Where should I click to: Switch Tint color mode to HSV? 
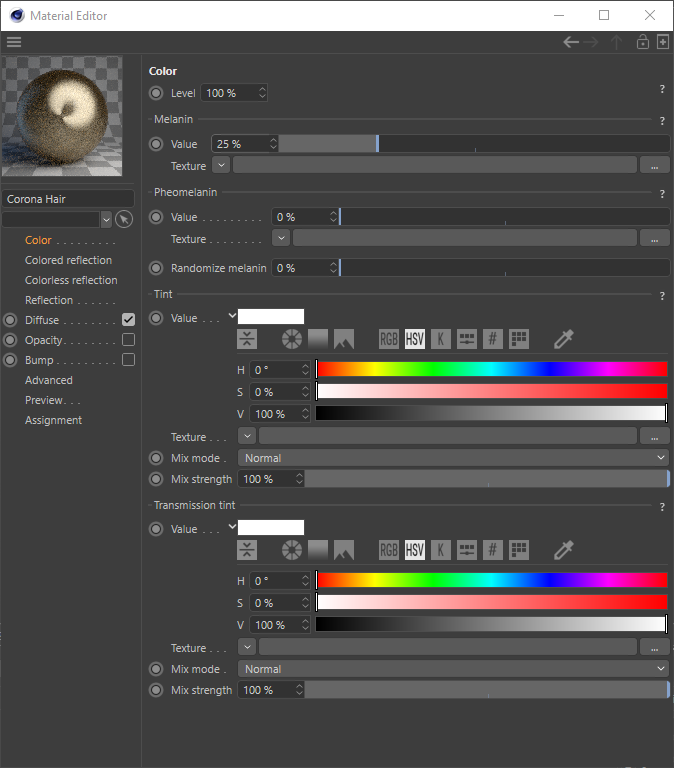pos(415,339)
